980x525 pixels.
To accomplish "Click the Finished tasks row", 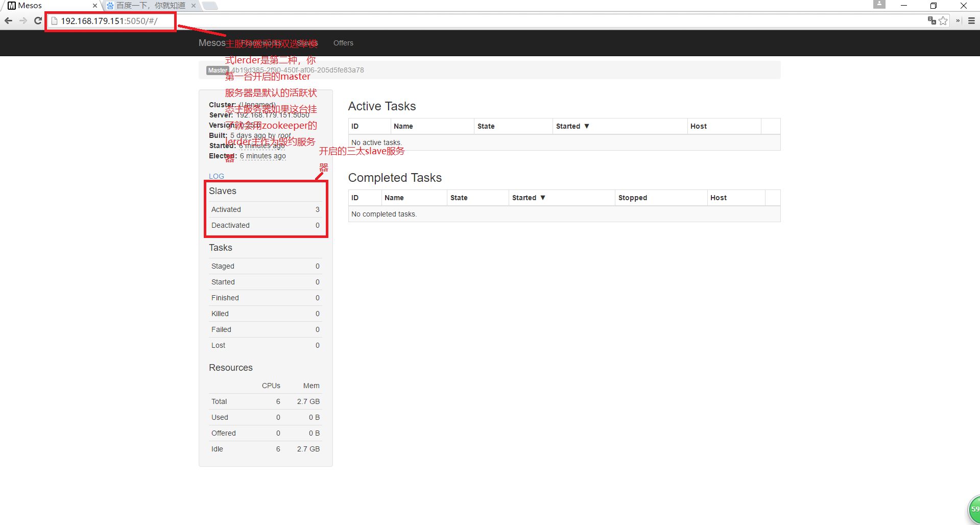I will (x=266, y=298).
